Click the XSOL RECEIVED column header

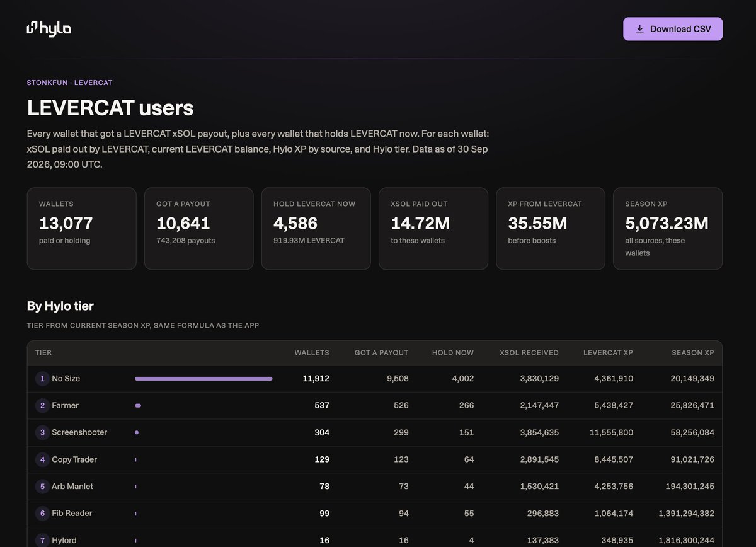[529, 353]
